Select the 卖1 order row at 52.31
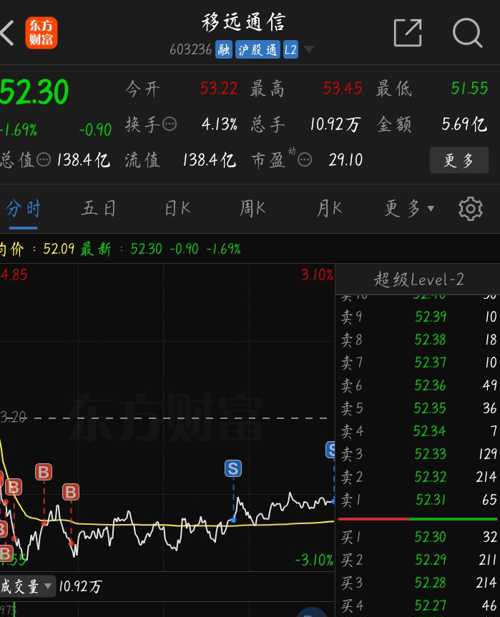Screen dimensions: 500x617 pos(418,500)
